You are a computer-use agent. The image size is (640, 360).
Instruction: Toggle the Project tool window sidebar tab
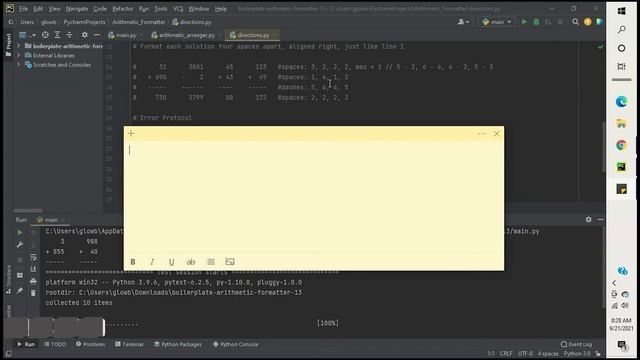[x=8, y=45]
